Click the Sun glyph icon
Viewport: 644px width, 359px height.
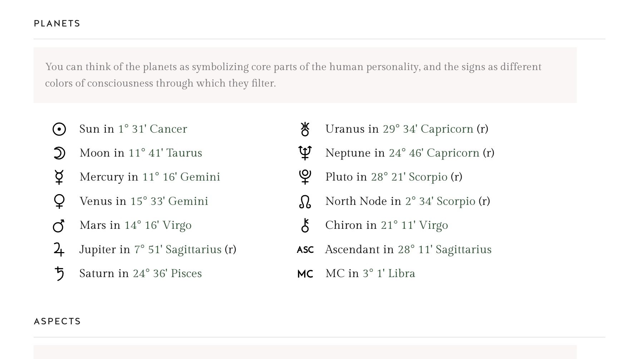tap(59, 129)
